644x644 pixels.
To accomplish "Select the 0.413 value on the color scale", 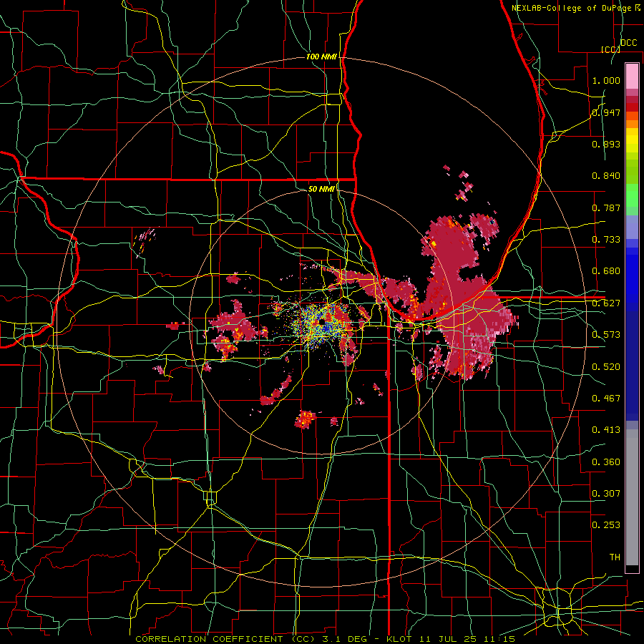I will click(606, 430).
